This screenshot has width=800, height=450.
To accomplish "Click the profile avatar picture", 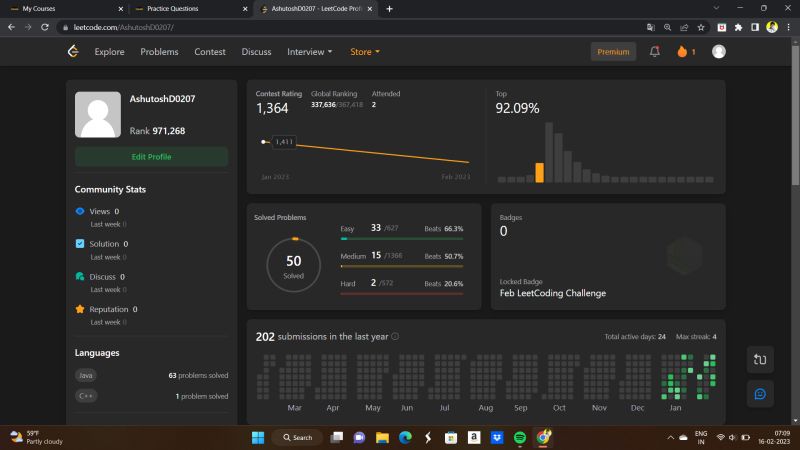I will pos(98,114).
